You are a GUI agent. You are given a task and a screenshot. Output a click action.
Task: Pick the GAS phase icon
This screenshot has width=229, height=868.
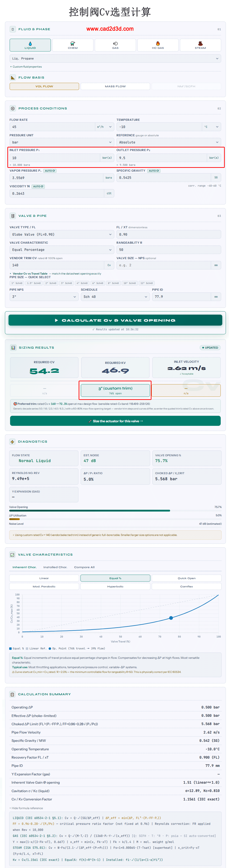click(x=115, y=45)
